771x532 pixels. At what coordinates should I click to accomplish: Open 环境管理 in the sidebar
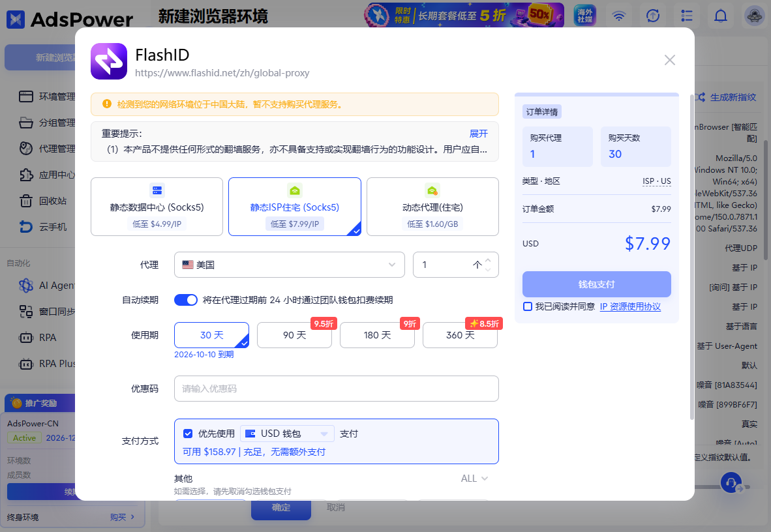pos(47,96)
